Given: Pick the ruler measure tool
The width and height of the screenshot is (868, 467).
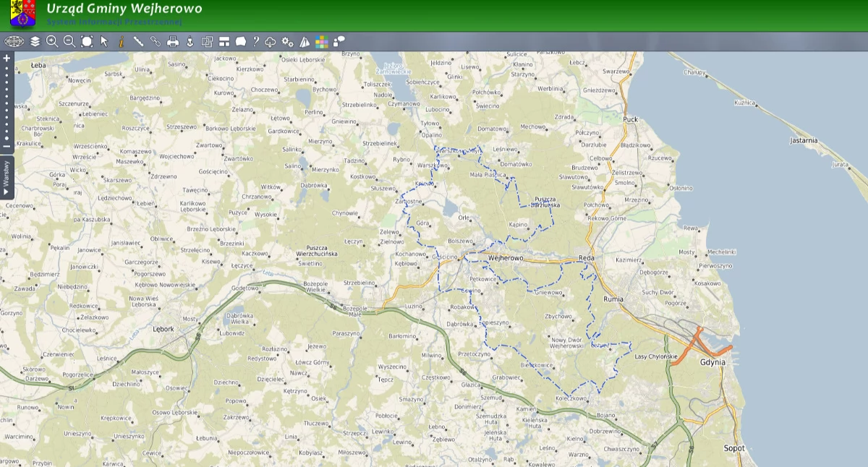Looking at the screenshot, I should click(138, 41).
